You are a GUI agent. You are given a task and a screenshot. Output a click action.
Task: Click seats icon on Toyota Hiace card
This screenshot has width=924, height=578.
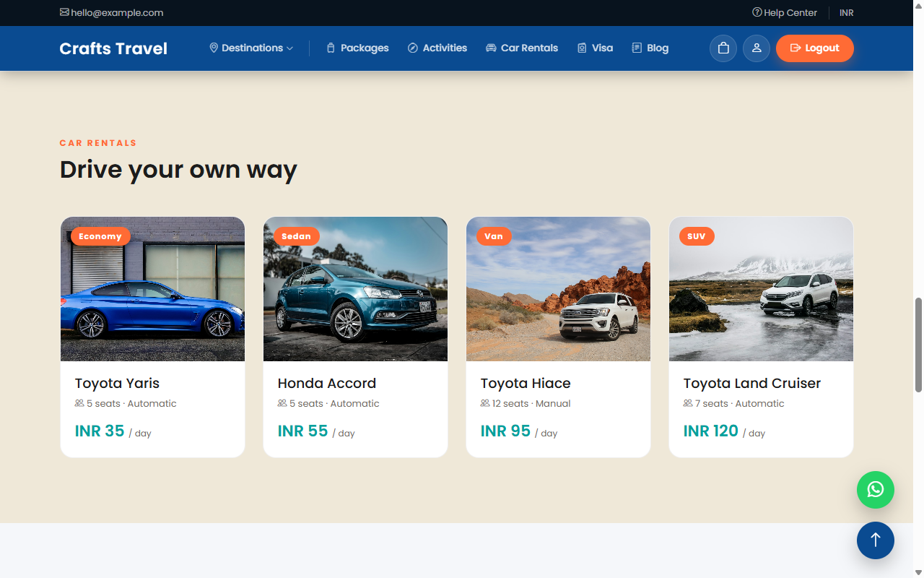tap(485, 403)
